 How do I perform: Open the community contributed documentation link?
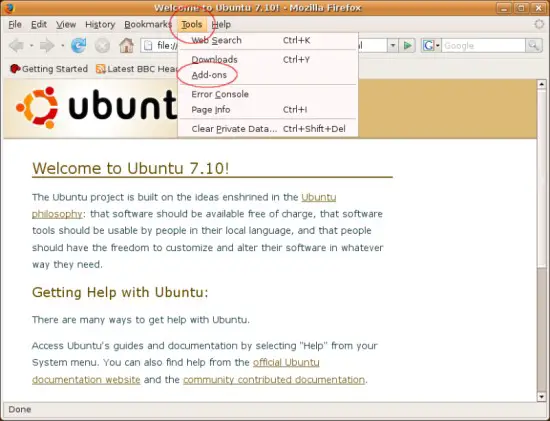[274, 380]
